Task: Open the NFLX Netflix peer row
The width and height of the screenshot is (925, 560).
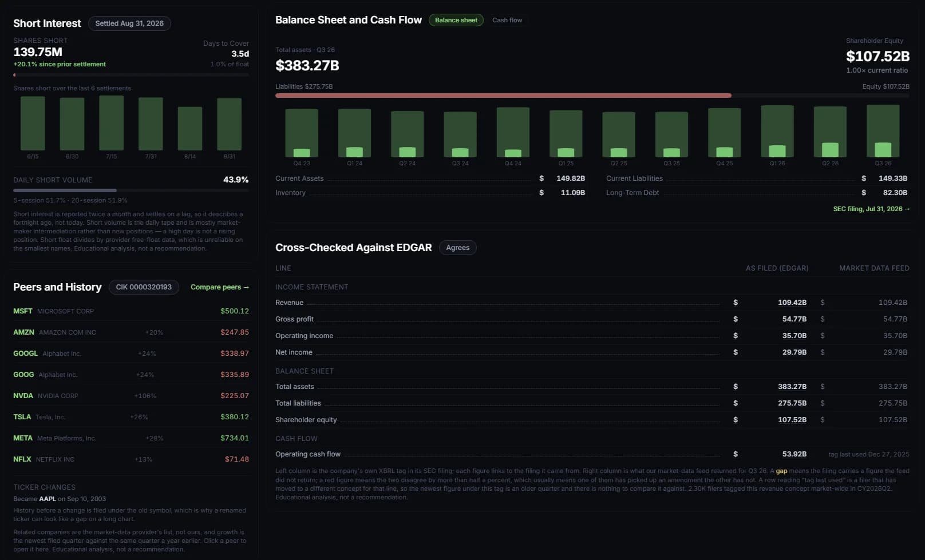Action: coord(131,459)
